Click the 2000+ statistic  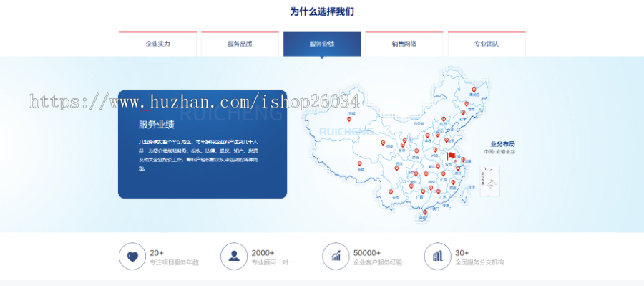263,253
